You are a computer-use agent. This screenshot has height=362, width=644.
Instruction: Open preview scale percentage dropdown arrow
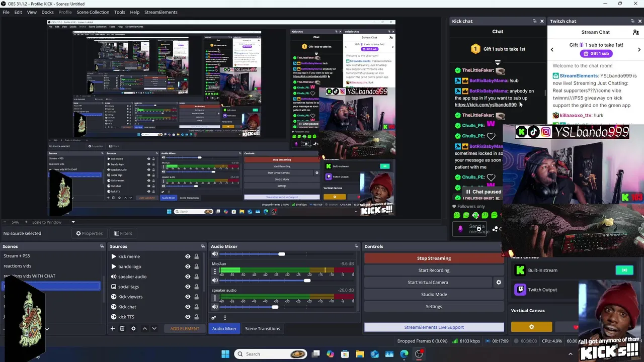(x=73, y=222)
